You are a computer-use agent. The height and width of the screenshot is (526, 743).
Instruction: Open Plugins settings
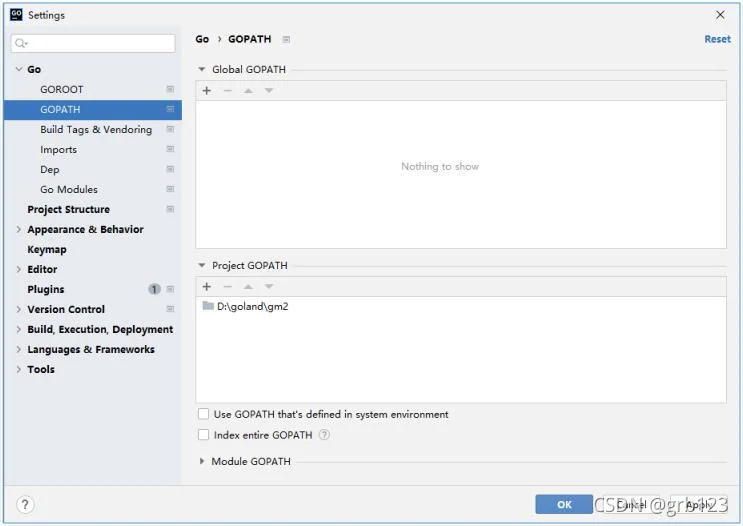[x=45, y=289]
